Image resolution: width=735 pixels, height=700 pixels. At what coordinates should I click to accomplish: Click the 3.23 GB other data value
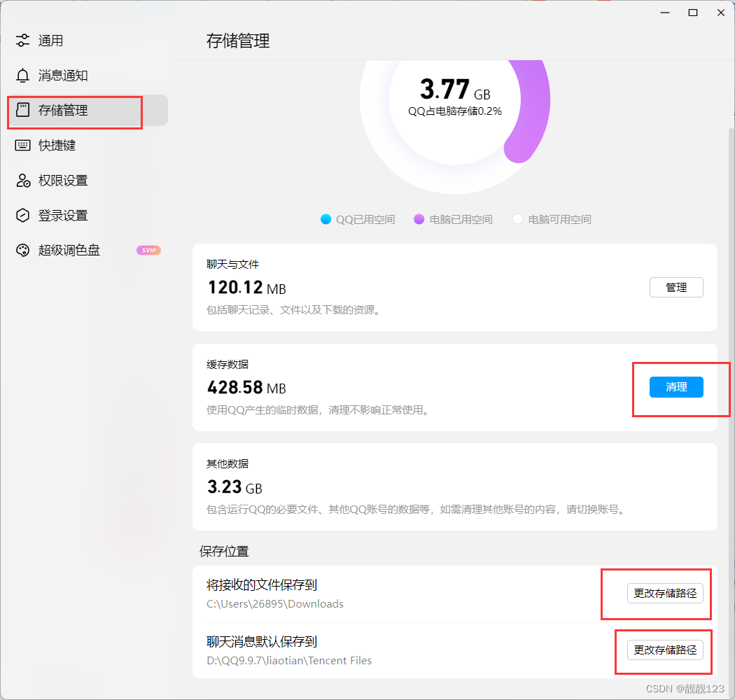tap(234, 487)
